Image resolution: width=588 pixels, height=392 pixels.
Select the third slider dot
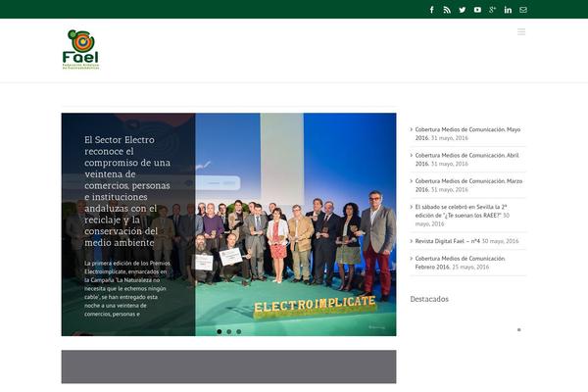point(238,331)
